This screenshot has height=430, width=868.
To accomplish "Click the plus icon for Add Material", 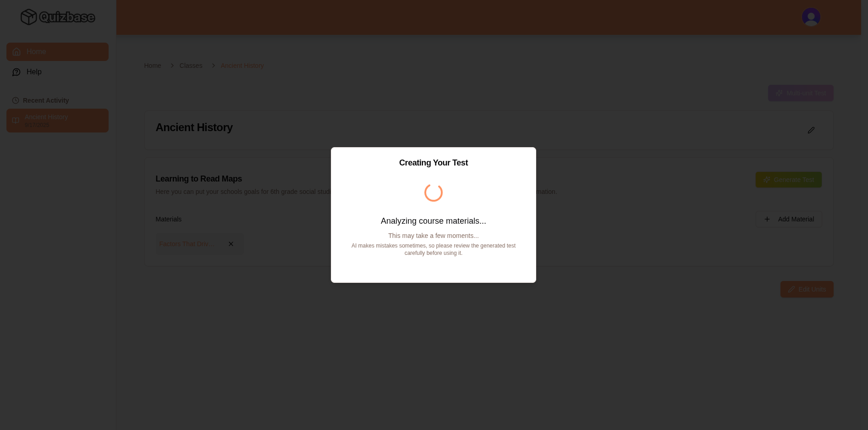I will point(767,219).
